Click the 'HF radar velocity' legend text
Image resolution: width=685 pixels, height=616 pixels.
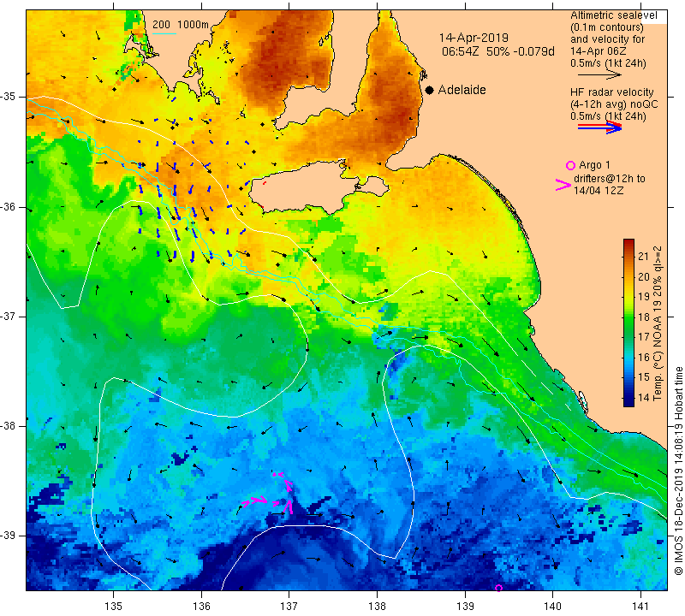tap(611, 92)
